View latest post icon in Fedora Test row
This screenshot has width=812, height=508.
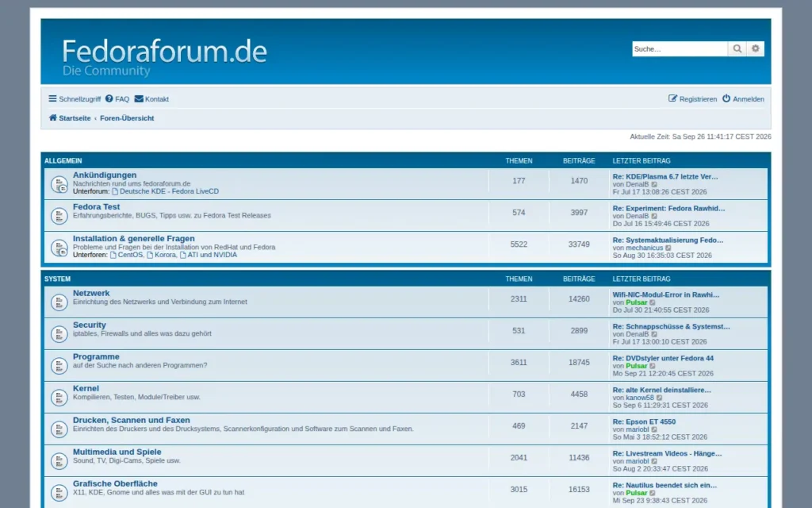pos(654,216)
